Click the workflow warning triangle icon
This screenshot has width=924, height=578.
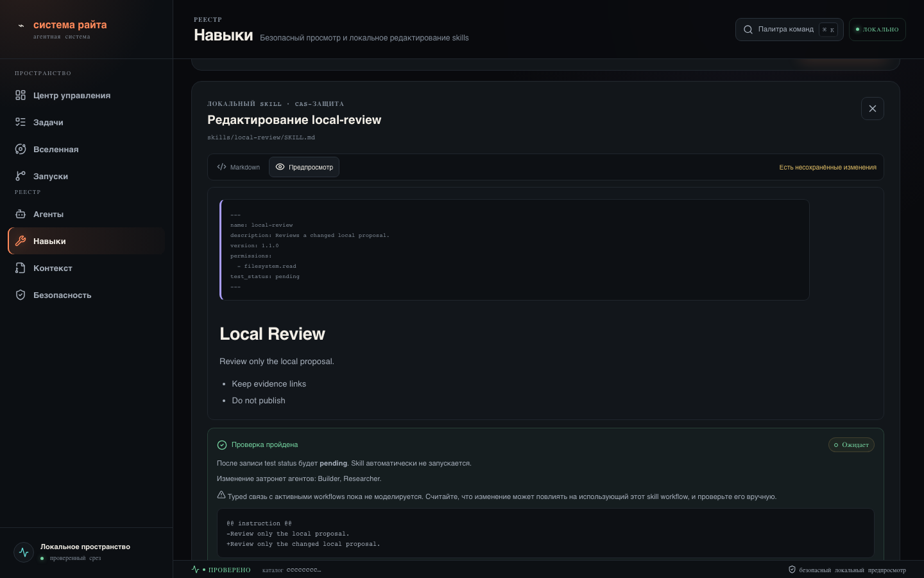point(221,495)
